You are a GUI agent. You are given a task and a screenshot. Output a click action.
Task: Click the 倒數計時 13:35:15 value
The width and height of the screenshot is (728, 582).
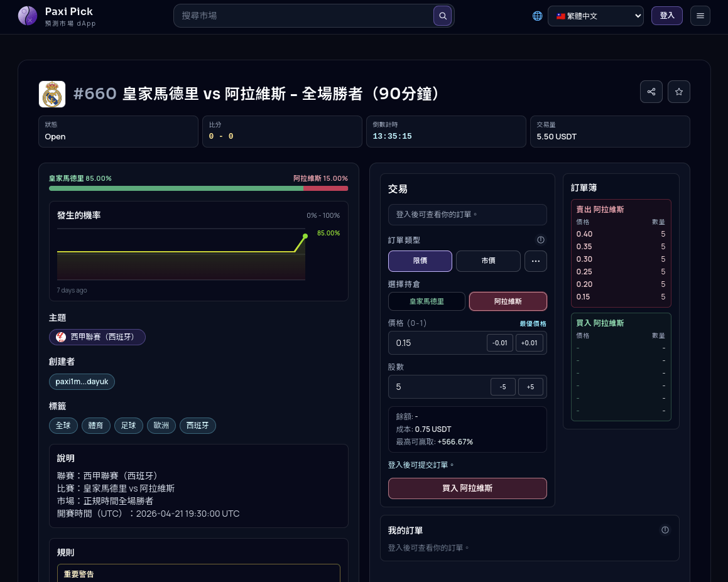point(393,136)
